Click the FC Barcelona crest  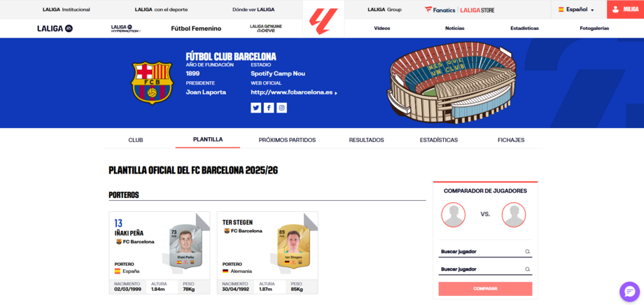tap(152, 83)
